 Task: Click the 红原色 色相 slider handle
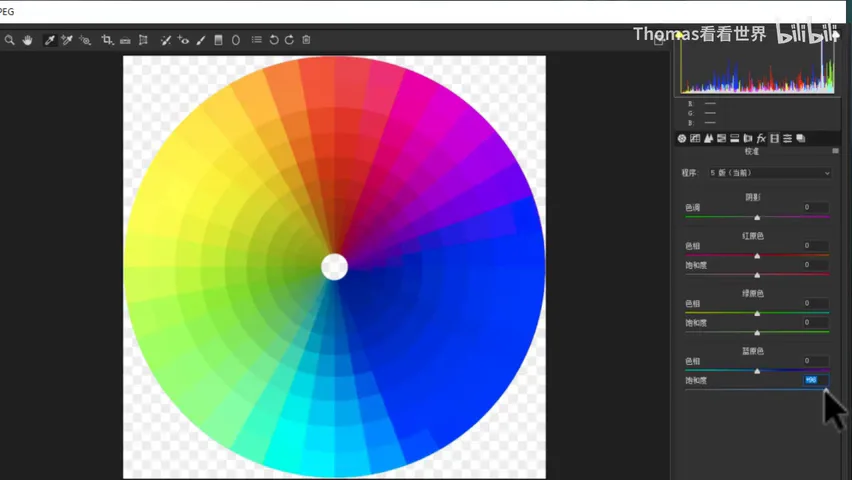757,255
